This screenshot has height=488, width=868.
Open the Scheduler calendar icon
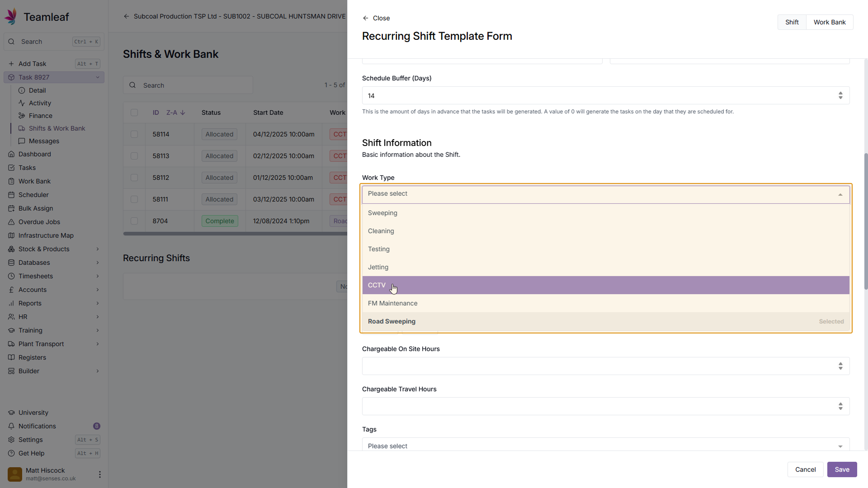11,195
